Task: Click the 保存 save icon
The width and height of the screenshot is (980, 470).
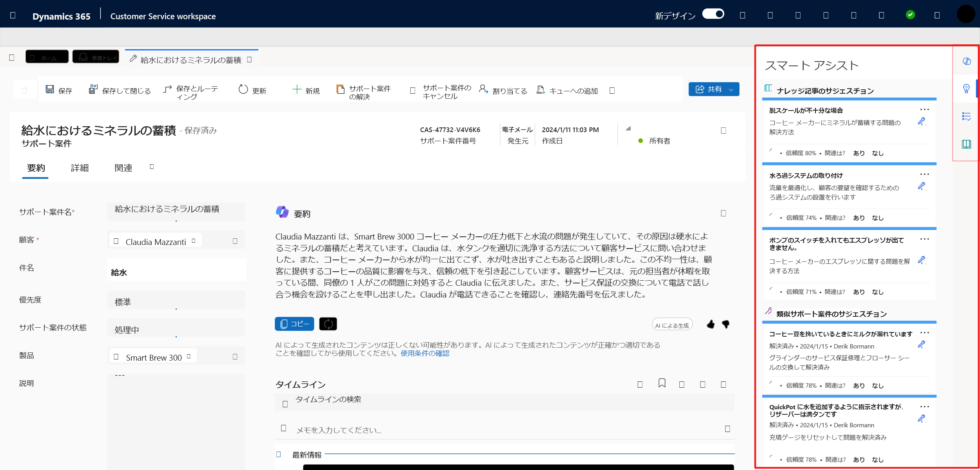Action: click(50, 89)
